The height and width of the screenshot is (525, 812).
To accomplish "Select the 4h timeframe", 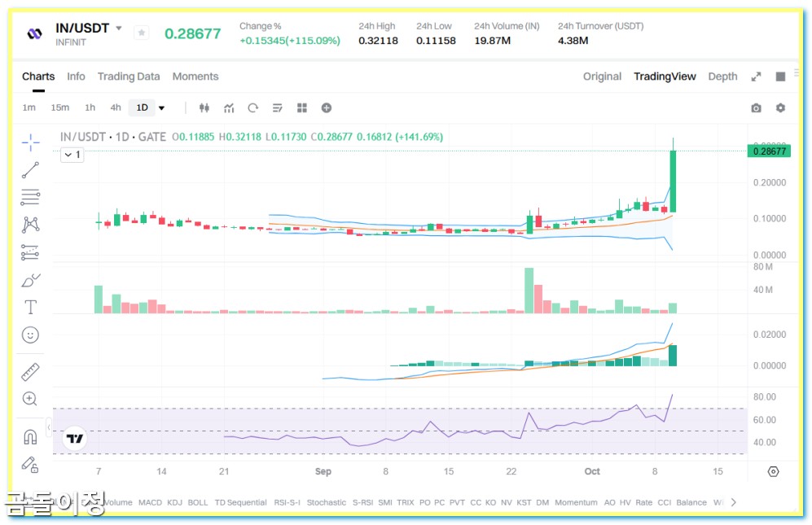I will (x=116, y=107).
